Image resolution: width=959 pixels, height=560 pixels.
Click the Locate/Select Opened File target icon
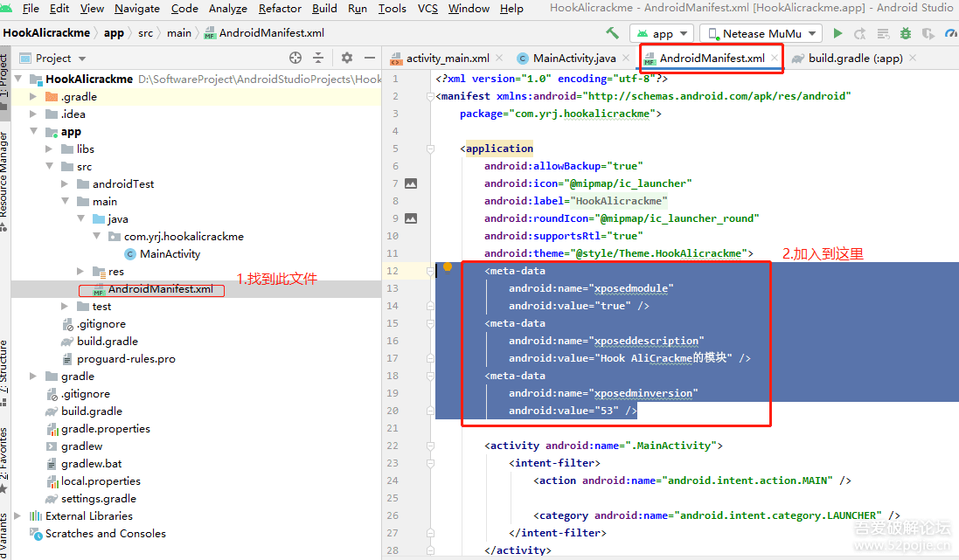(x=295, y=58)
